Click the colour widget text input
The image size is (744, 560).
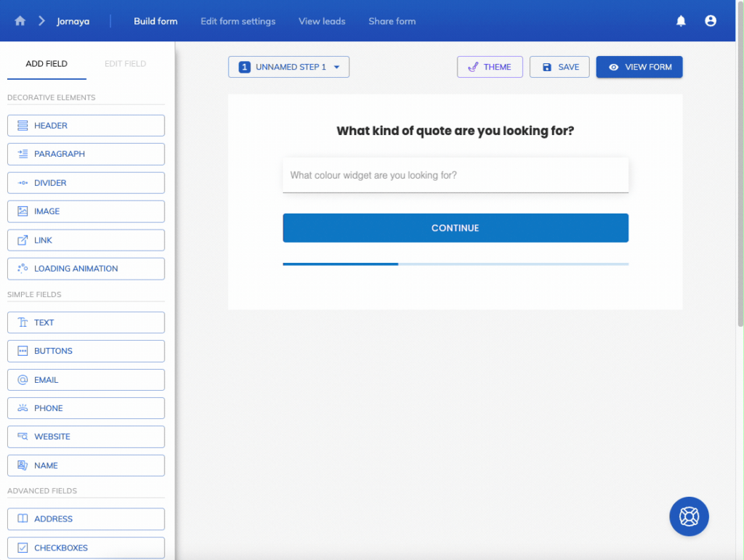456,176
